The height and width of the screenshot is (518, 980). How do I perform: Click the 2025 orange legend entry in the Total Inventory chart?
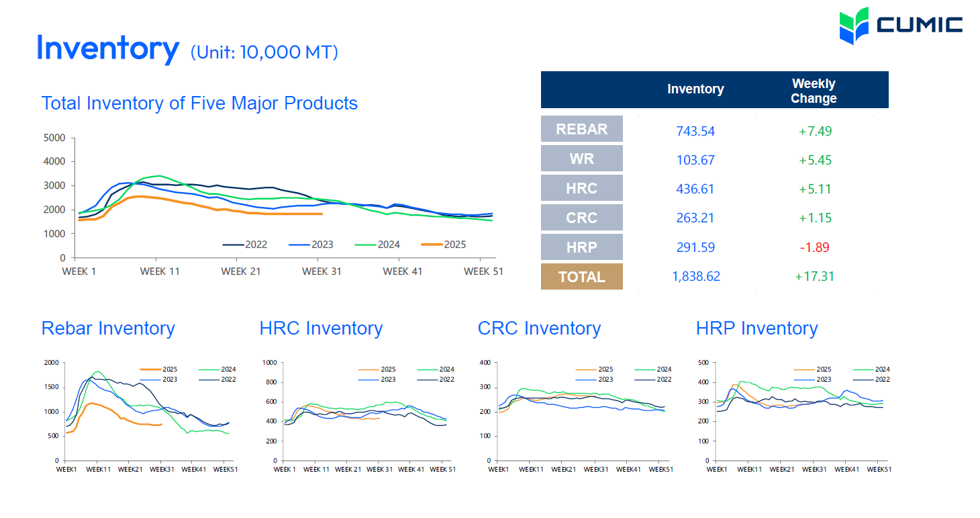pos(444,245)
